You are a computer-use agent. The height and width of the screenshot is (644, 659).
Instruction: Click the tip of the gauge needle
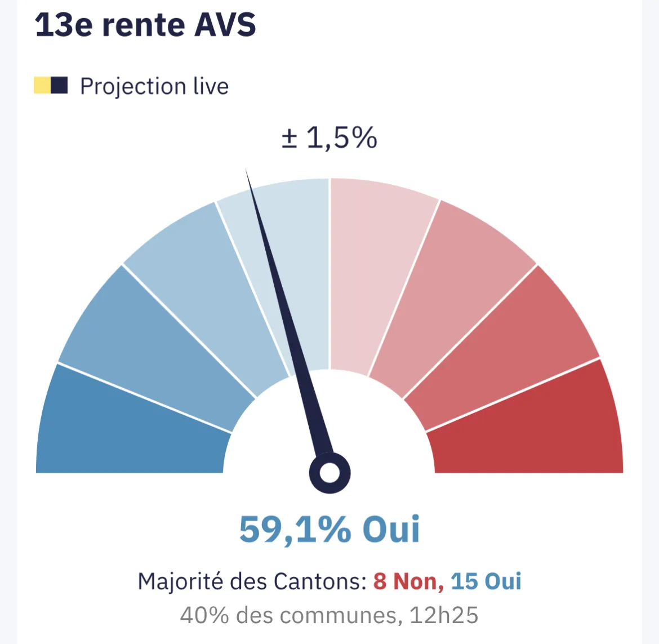coord(247,171)
